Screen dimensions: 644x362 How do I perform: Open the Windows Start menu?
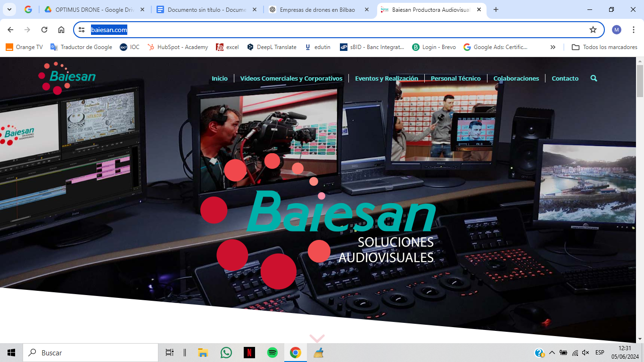[11, 353]
